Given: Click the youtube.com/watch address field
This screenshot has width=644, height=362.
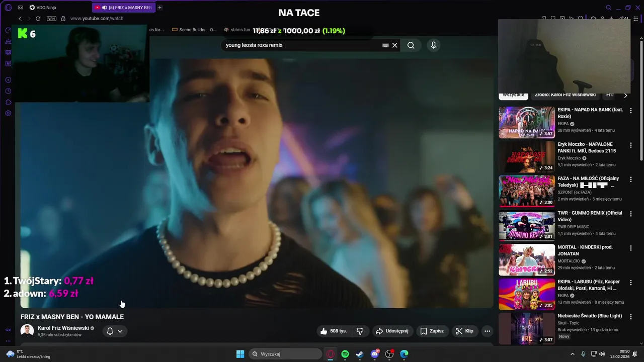Looking at the screenshot, I should pos(97,19).
